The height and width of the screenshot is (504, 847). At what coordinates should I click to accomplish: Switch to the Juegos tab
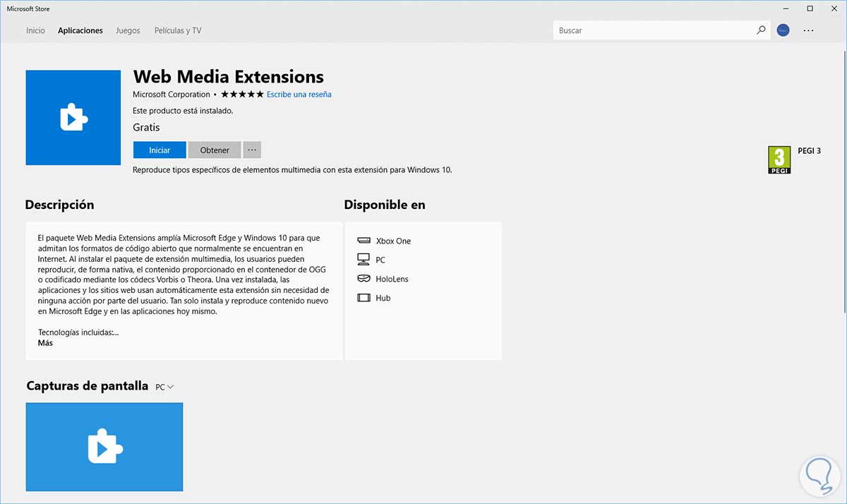[x=128, y=30]
